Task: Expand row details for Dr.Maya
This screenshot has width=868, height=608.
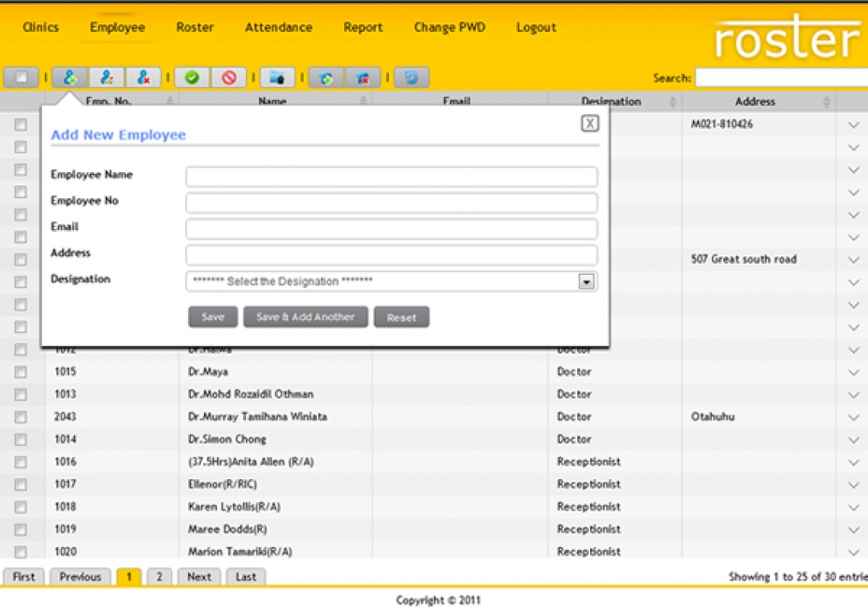Action: 854,372
